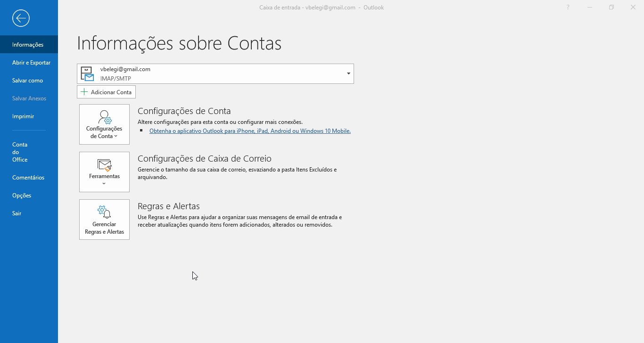Image resolution: width=644 pixels, height=343 pixels.
Task: Click the Configurações de Conta heading
Action: (x=184, y=111)
